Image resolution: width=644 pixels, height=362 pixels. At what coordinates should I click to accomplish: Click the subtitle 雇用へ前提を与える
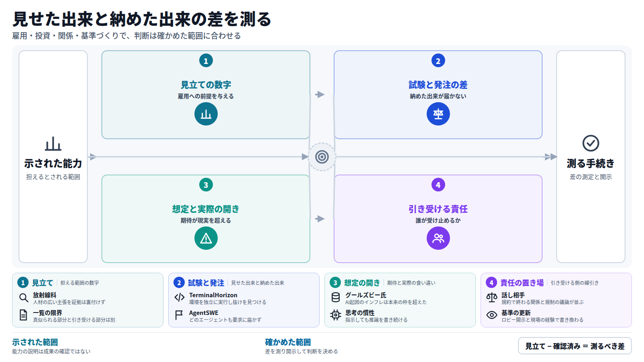(206, 96)
